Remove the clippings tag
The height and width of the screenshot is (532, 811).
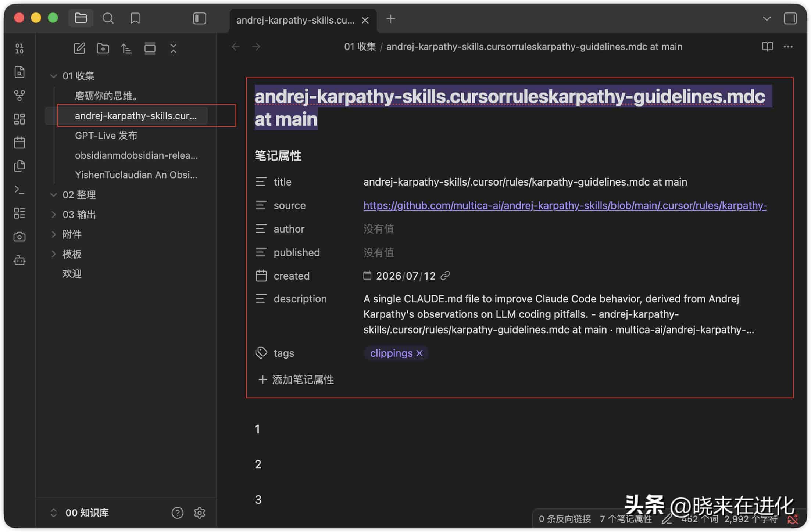[x=419, y=353]
